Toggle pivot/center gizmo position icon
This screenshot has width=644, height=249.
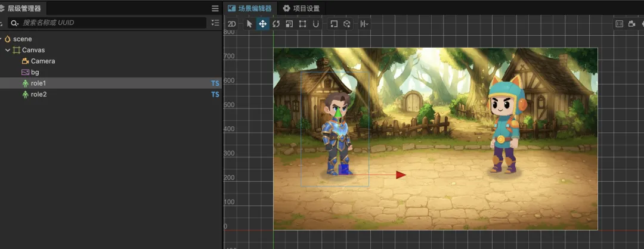[334, 24]
